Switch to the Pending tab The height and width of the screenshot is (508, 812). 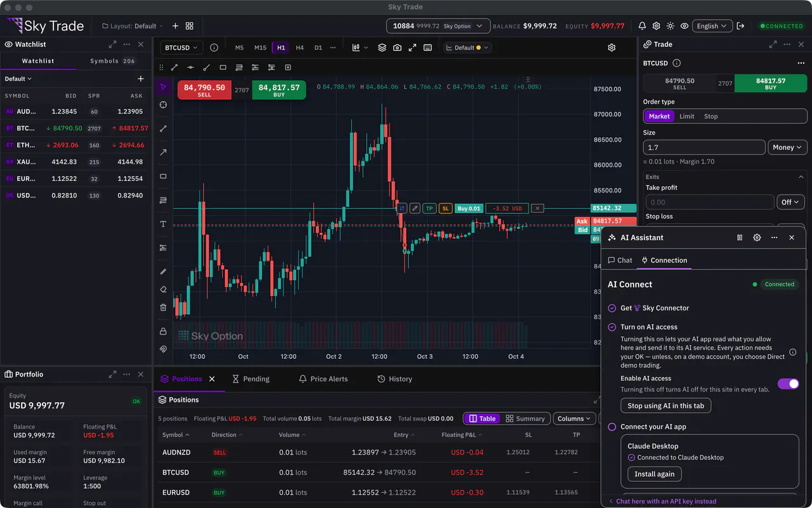pyautogui.click(x=251, y=379)
